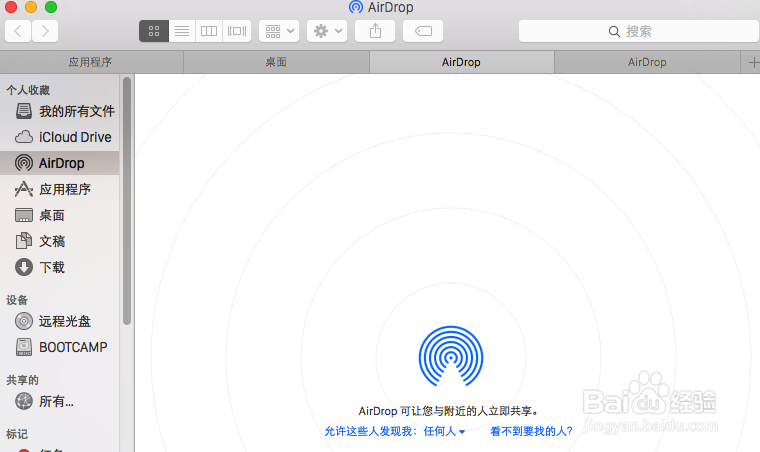Click the shared network globe icon
The height and width of the screenshot is (452, 760).
(24, 401)
